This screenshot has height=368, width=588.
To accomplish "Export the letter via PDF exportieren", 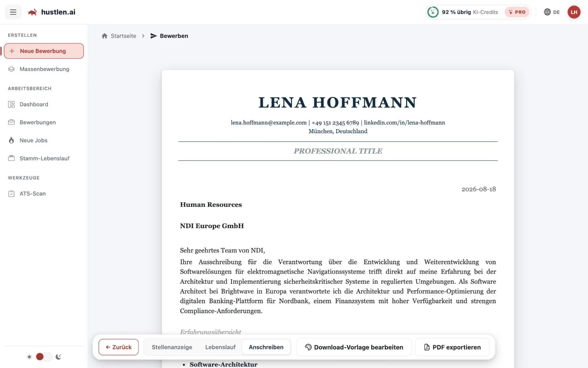I will click(x=452, y=347).
